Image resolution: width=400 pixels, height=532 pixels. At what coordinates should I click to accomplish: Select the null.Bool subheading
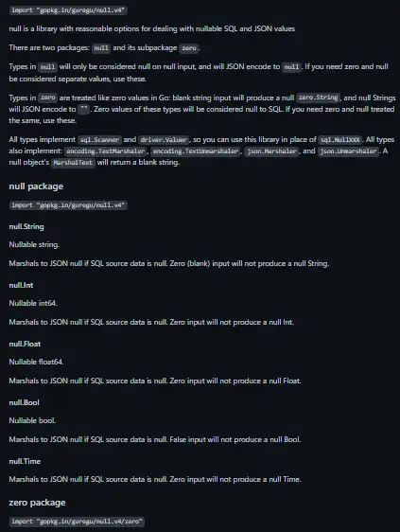[x=24, y=402]
